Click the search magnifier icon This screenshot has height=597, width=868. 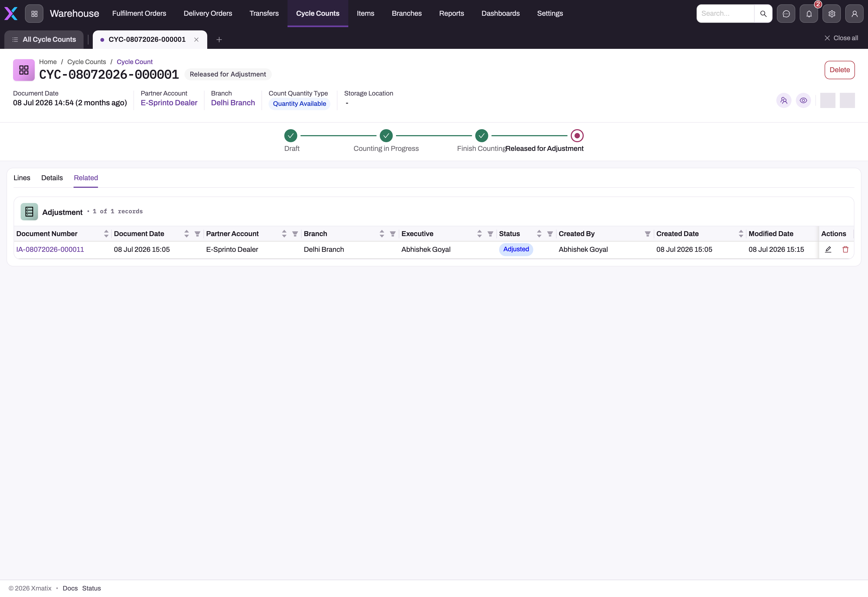pyautogui.click(x=763, y=14)
